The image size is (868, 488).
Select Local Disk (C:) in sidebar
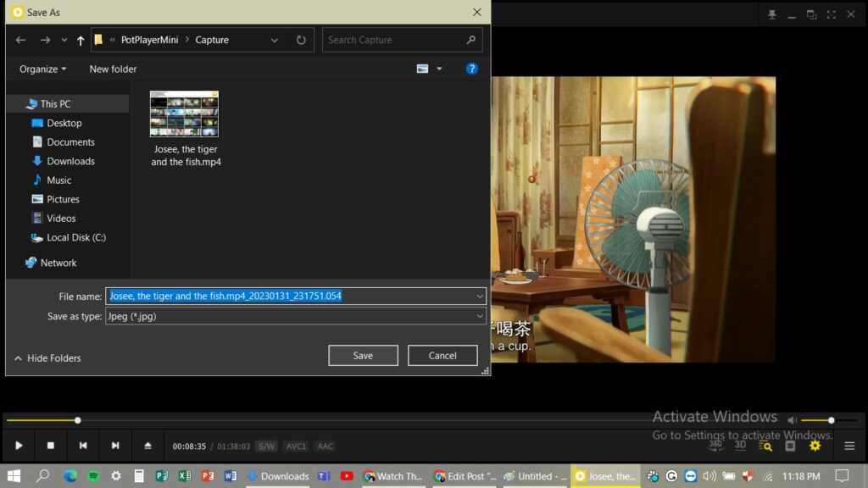pos(75,237)
